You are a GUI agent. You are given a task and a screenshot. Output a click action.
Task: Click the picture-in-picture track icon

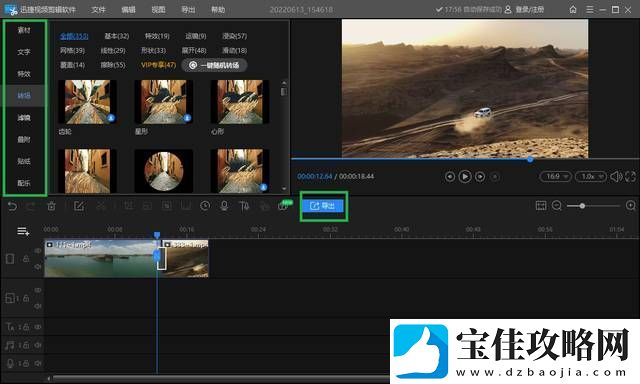pos(10,298)
